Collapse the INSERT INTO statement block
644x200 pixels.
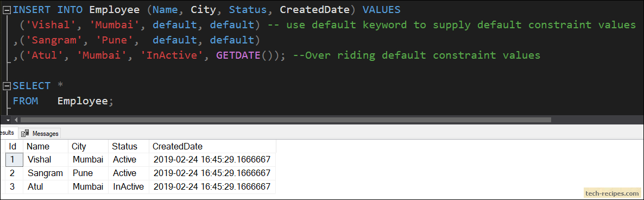(7, 9)
